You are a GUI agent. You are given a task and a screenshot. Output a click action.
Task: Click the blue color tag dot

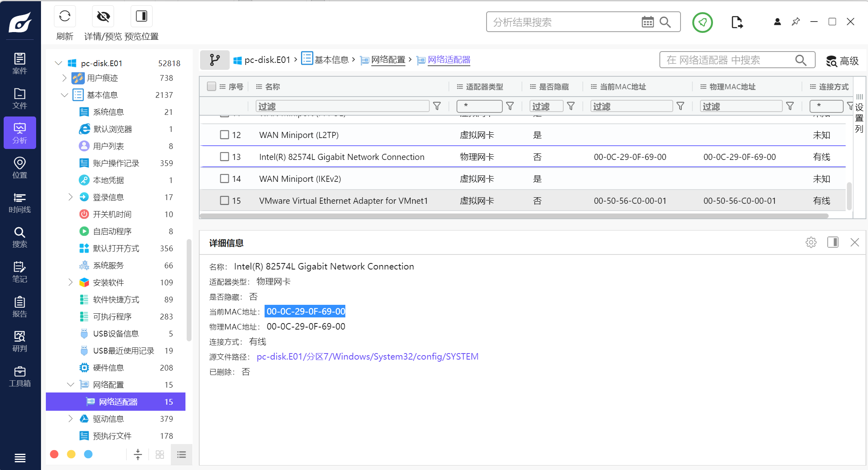(x=88, y=454)
